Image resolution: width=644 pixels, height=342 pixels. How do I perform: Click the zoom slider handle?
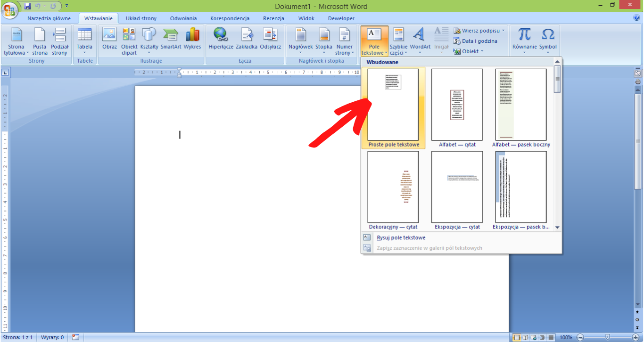click(608, 337)
